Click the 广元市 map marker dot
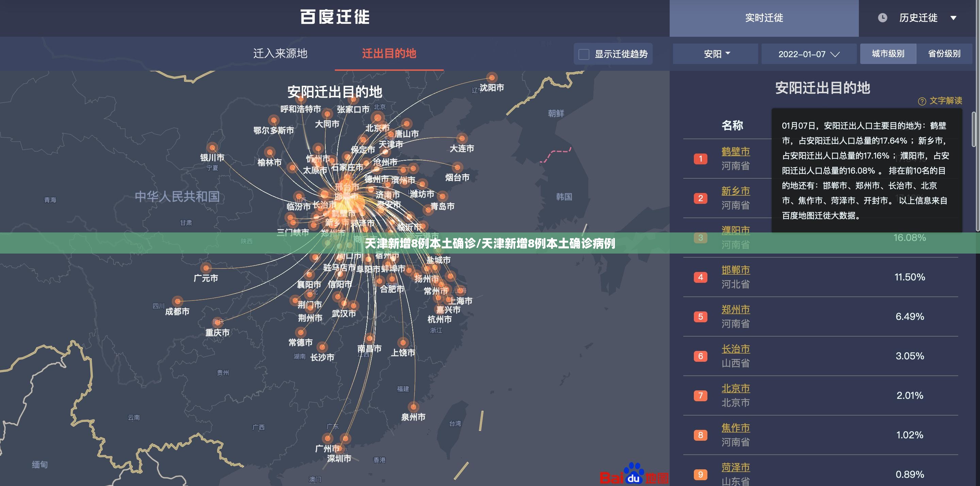The width and height of the screenshot is (980, 486). coord(206,268)
